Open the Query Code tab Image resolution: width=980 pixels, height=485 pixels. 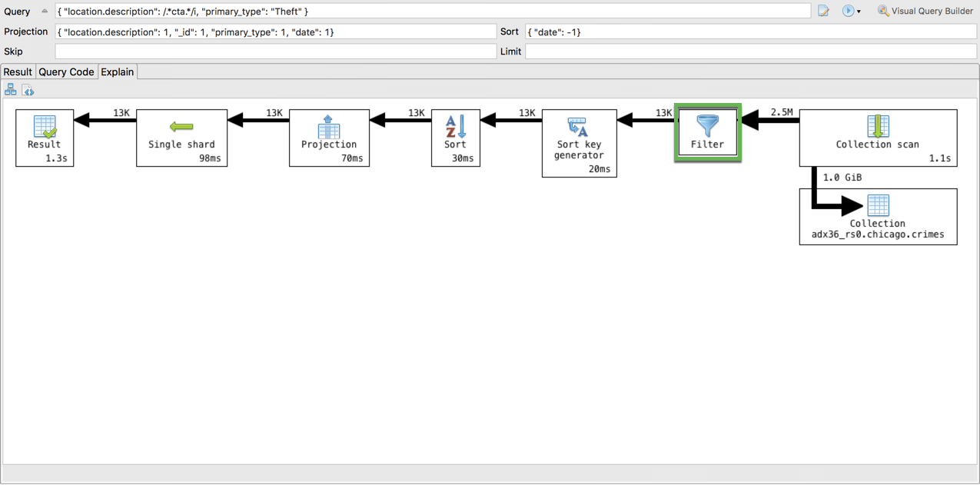click(x=66, y=71)
